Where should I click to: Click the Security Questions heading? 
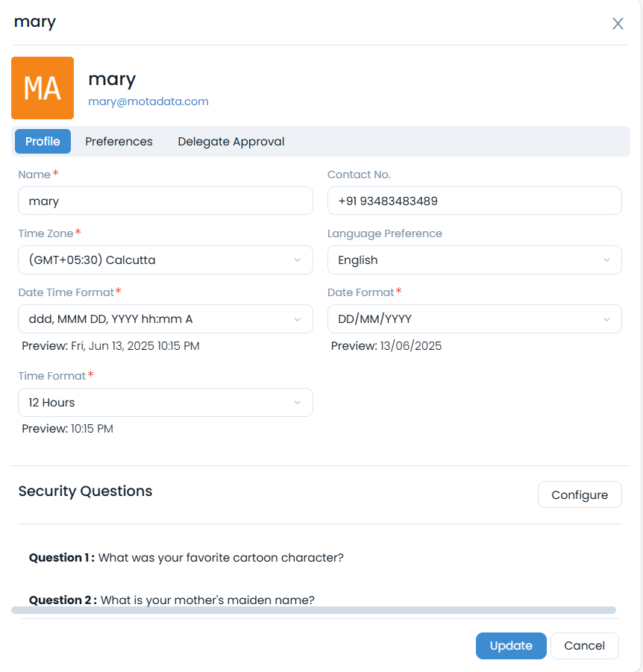pyautogui.click(x=85, y=491)
